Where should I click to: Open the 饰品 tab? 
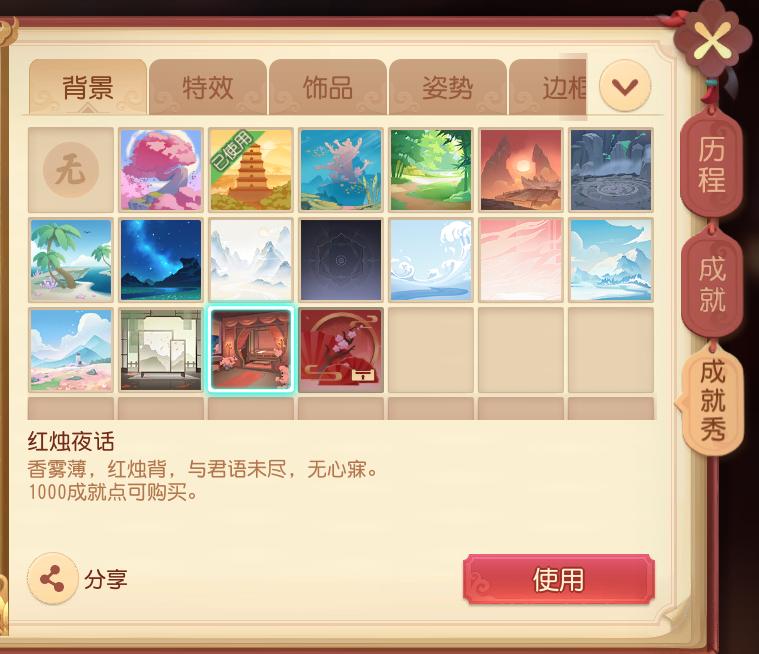(328, 87)
